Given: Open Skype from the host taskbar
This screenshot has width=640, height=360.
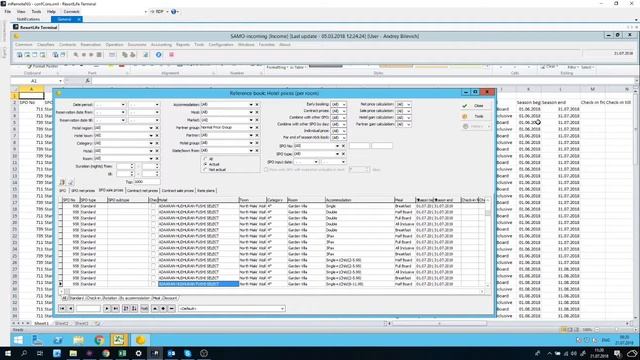Looking at the screenshot, I should 188,353.
